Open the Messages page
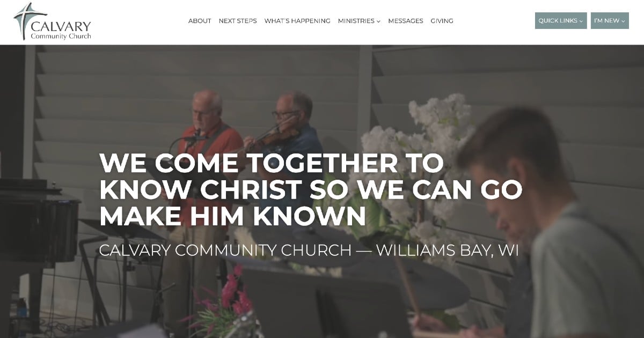 point(406,21)
